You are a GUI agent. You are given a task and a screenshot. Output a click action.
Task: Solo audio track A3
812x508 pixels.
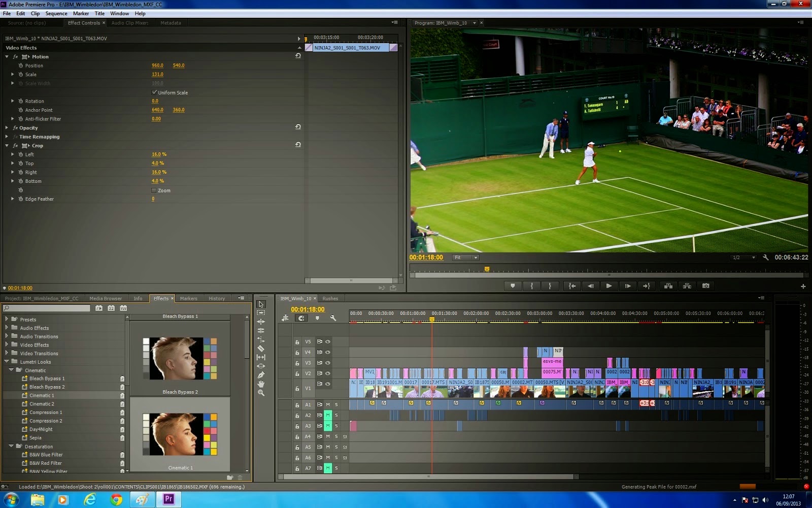[x=336, y=426]
